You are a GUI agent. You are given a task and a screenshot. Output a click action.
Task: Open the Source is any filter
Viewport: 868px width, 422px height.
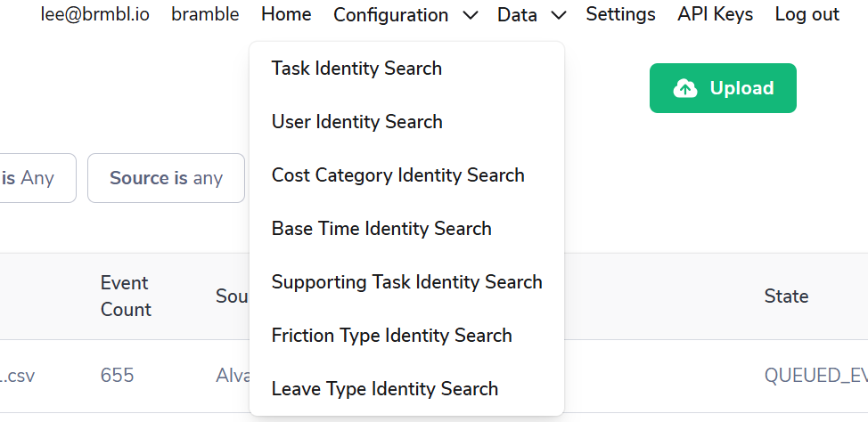pos(166,178)
